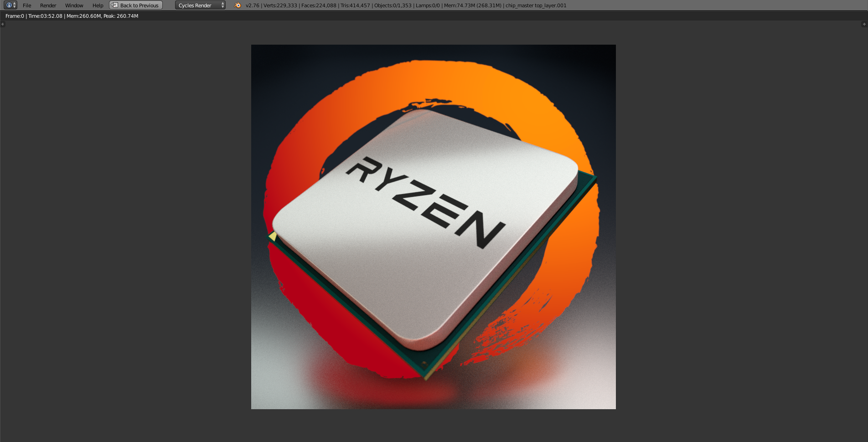Click the Time:03:52.08 render time
The height and width of the screenshot is (442, 868).
pyautogui.click(x=45, y=16)
